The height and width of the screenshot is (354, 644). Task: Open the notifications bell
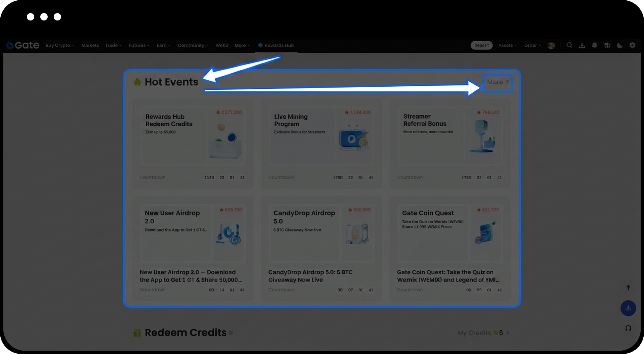pos(594,45)
